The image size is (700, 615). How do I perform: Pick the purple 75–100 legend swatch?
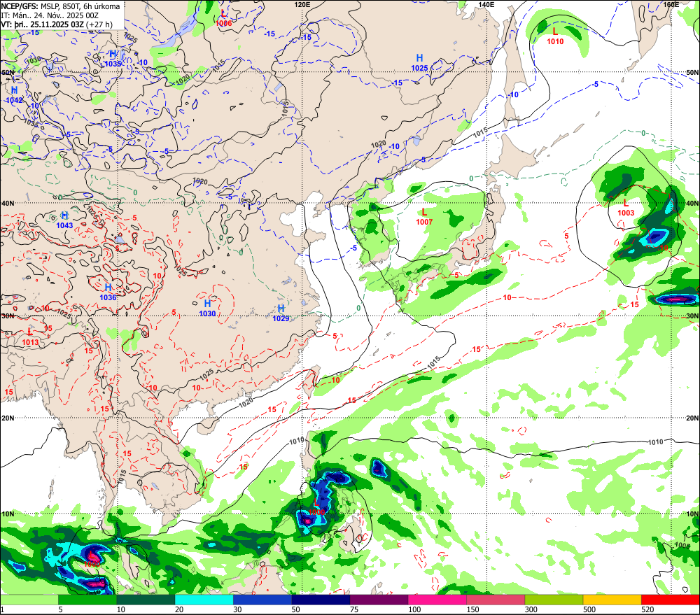[x=379, y=600]
